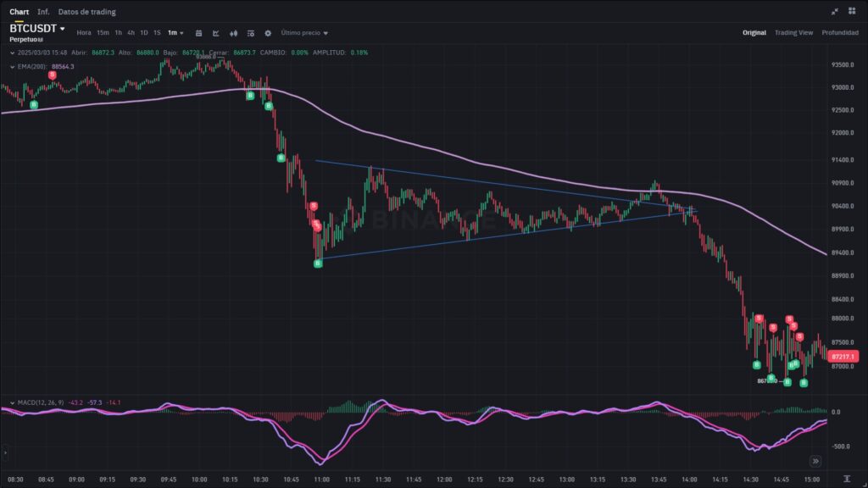Open the four-square grid layout icon
This screenshot has height=488, width=868.
pyautogui.click(x=854, y=12)
